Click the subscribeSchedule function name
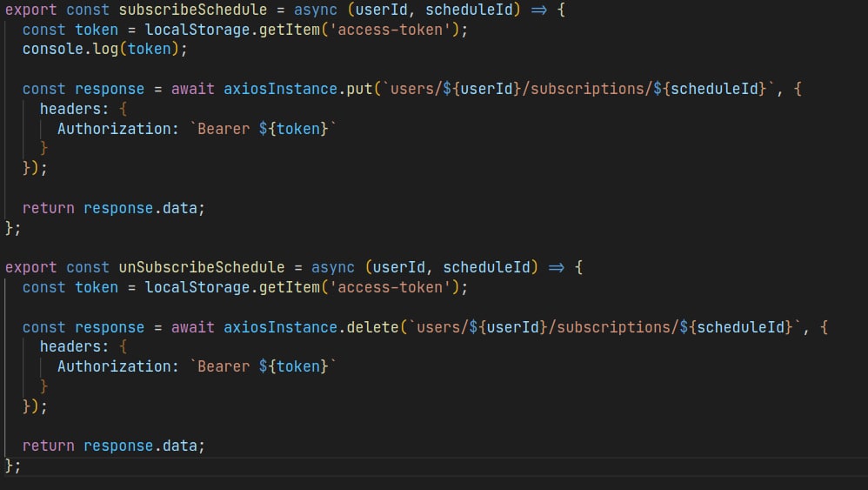 click(192, 10)
